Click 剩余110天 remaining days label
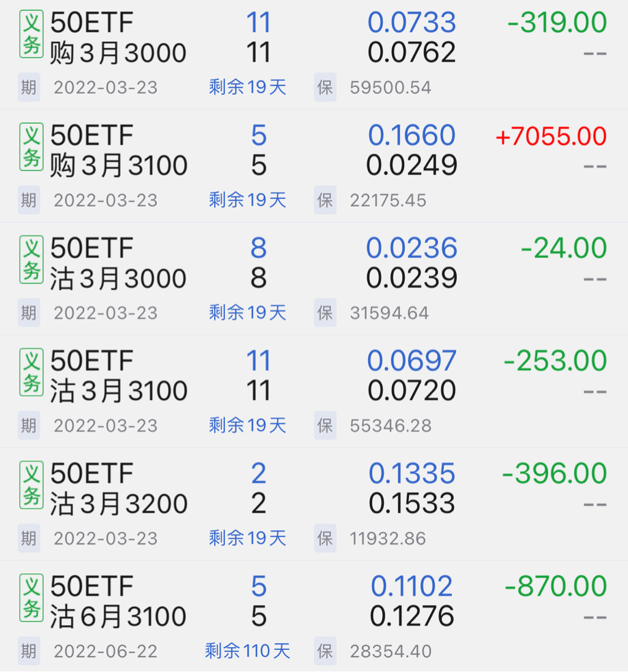The width and height of the screenshot is (628, 672). pos(247,651)
